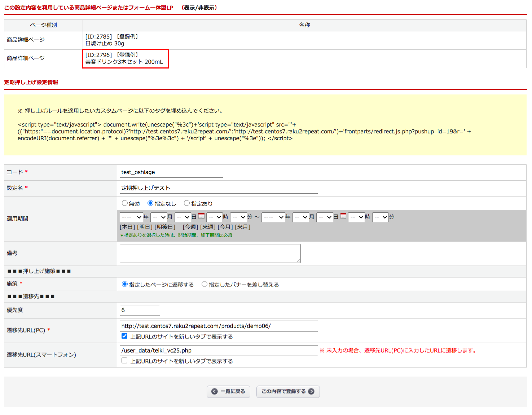Select the 指定あり period option
Image resolution: width=532 pixels, height=415 pixels.
[x=187, y=203]
